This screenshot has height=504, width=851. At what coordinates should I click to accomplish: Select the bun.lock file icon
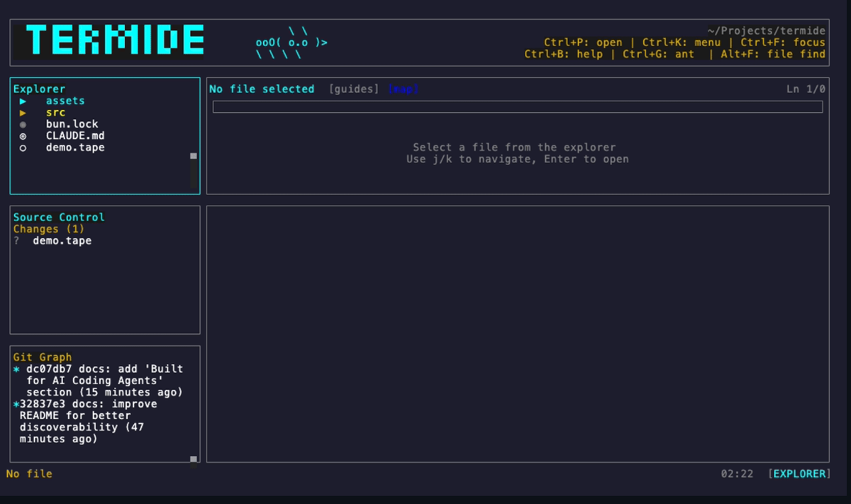click(23, 124)
